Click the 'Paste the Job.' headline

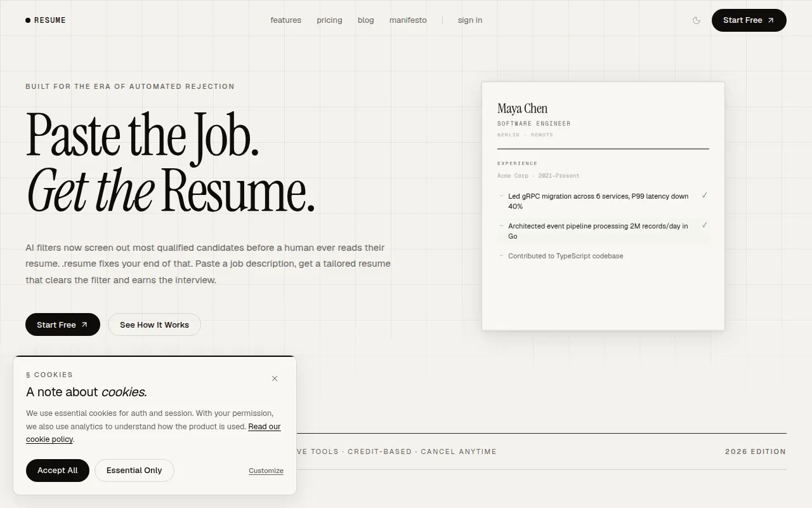(142, 134)
